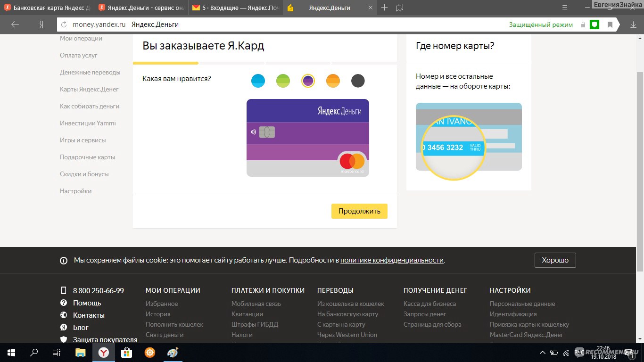This screenshot has height=362, width=644.
Task: Open the Windows Start menu
Action: 11,352
